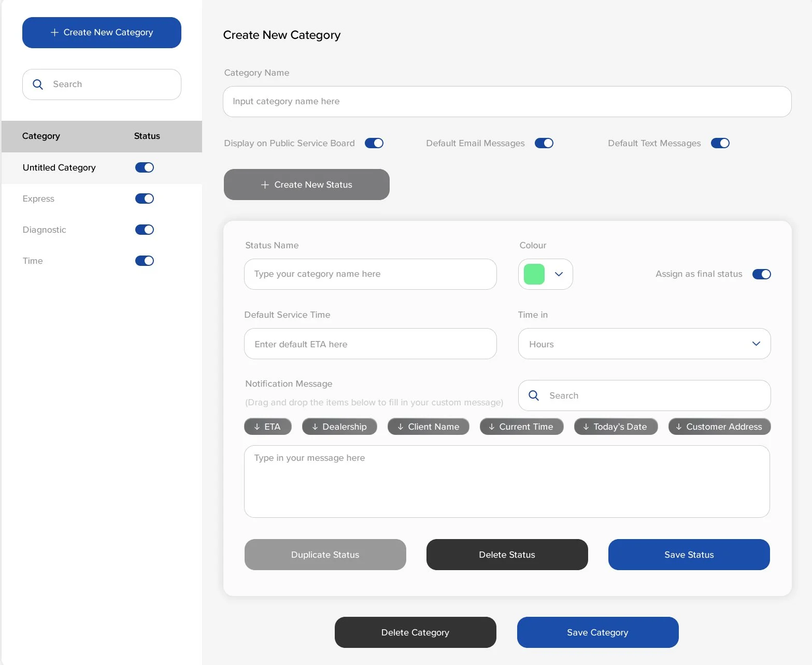The width and height of the screenshot is (812, 665).
Task: Click the sidebar search magnifier icon
Action: pos(38,84)
